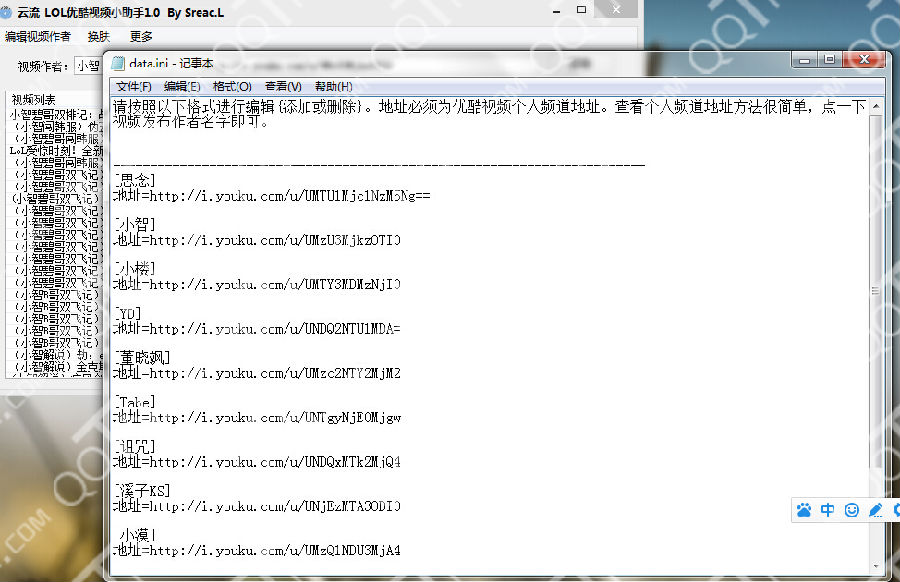
Task: Open the smiley emoticon icon on IME bar
Action: [x=852, y=510]
